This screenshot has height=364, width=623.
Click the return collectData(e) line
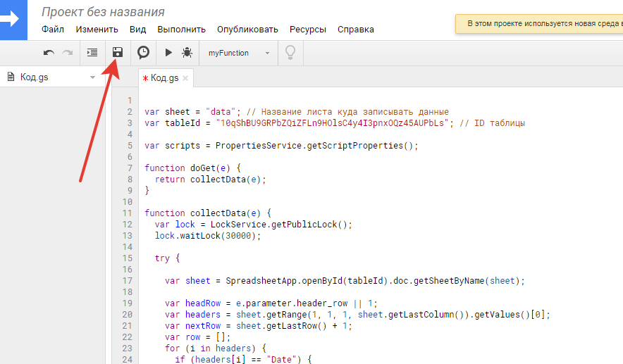pos(210,180)
